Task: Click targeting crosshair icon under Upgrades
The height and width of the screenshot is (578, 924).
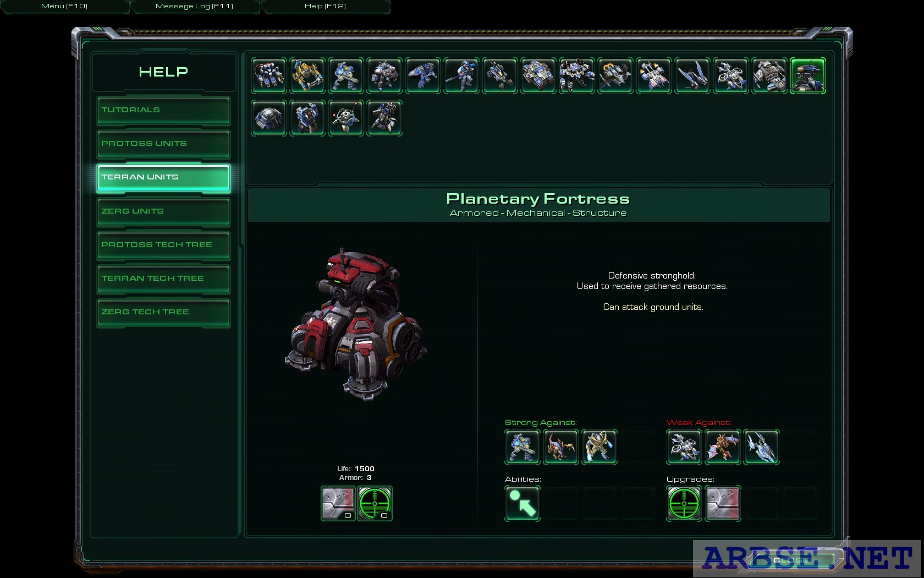Action: click(684, 503)
